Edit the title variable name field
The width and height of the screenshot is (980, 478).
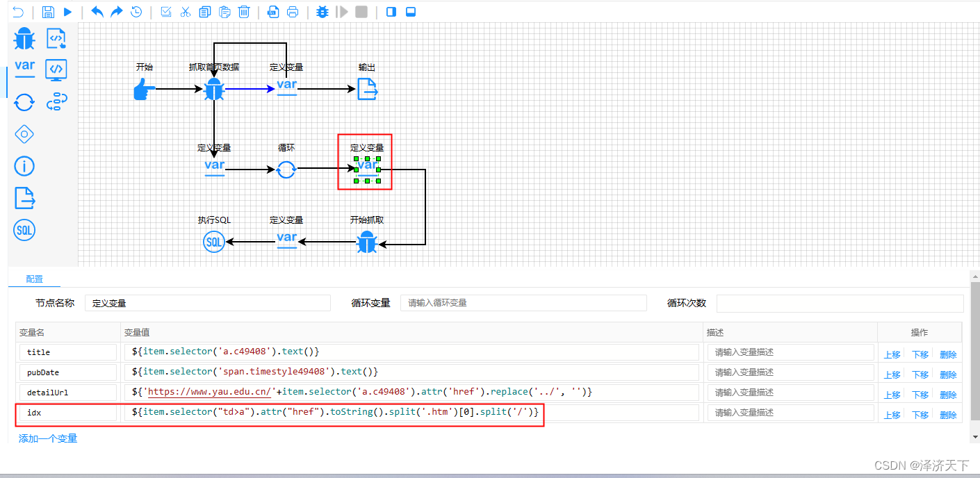(x=68, y=352)
